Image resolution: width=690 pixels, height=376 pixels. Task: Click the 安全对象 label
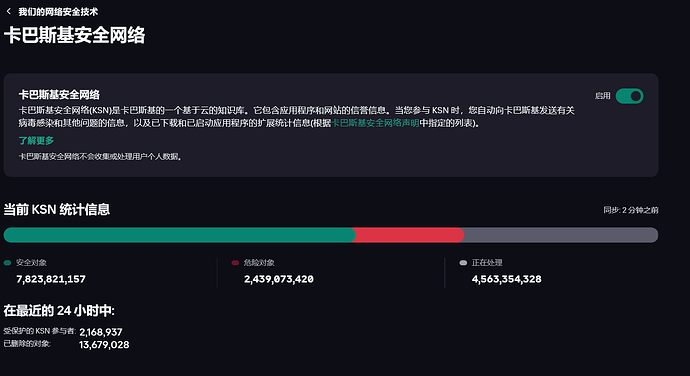point(31,262)
